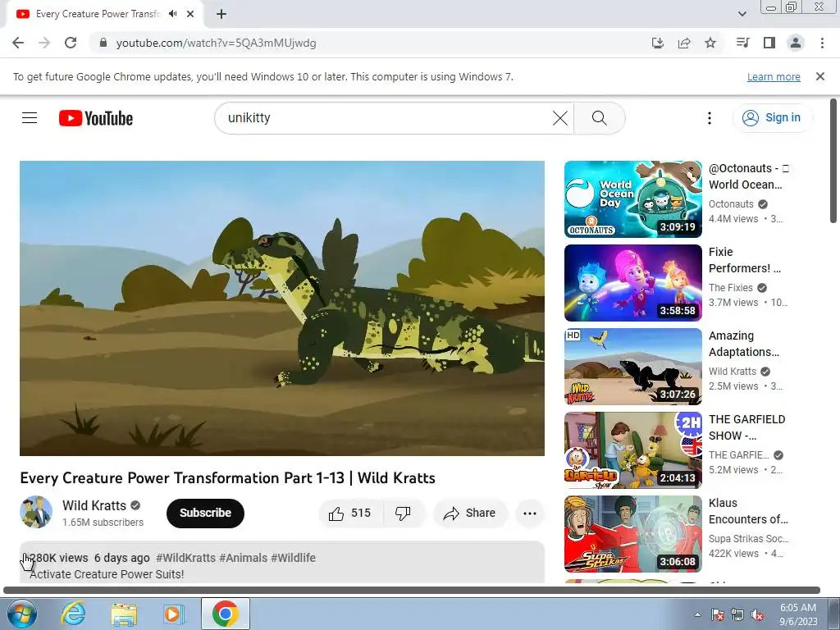Click the Share button under the video
840x630 pixels.
tap(469, 514)
